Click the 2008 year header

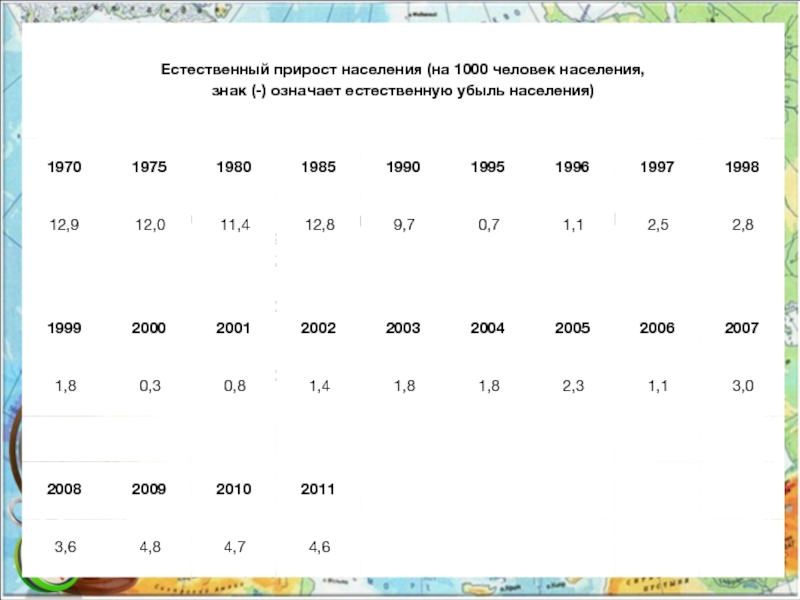pos(64,489)
